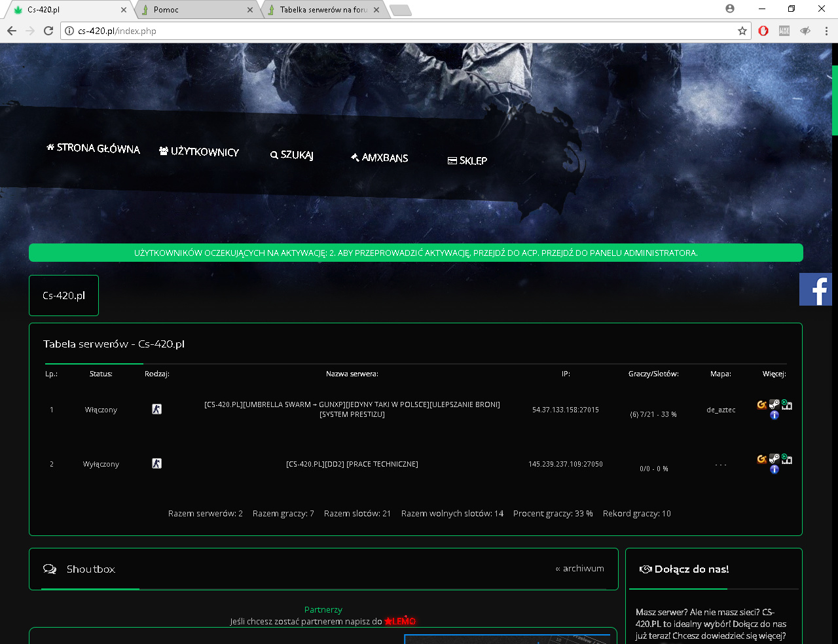The width and height of the screenshot is (838, 644).
Task: Click the address bar URL field
Action: (393, 31)
